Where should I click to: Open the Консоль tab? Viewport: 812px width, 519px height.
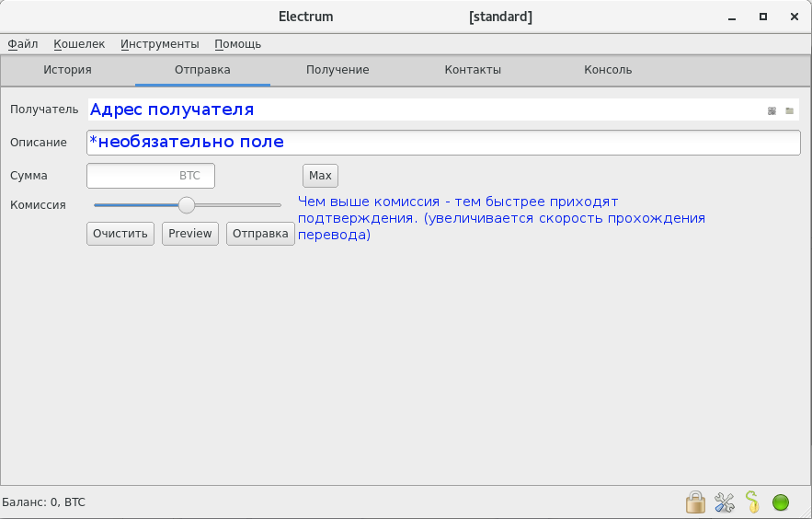608,70
